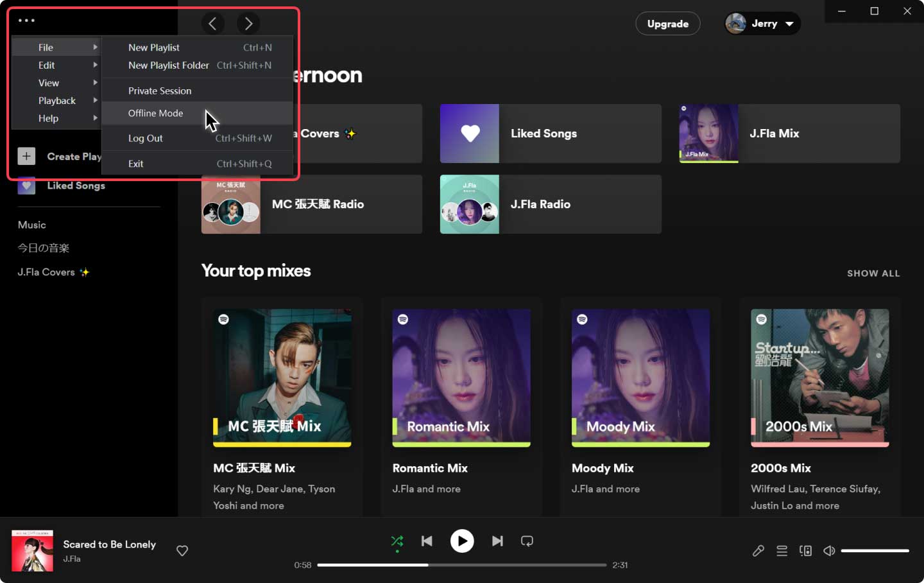Choose Log Out from the menu
The width and height of the screenshot is (924, 583).
coord(198,138)
